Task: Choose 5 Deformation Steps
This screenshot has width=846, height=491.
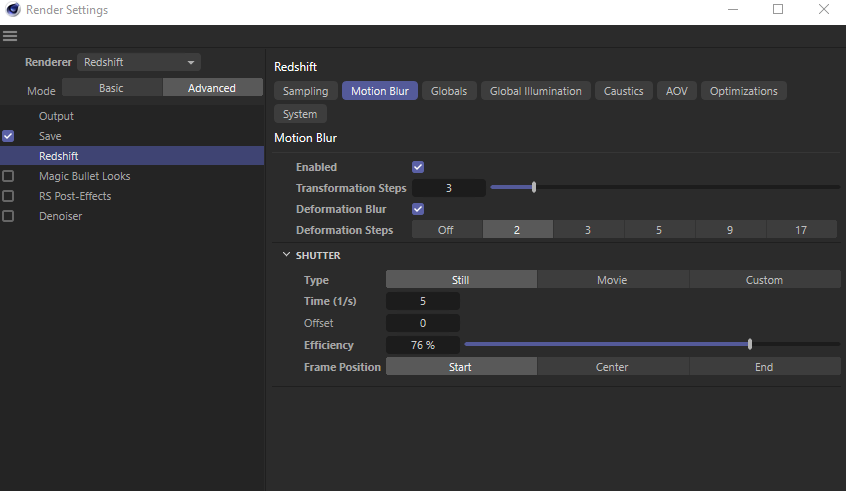Action: coord(659,230)
